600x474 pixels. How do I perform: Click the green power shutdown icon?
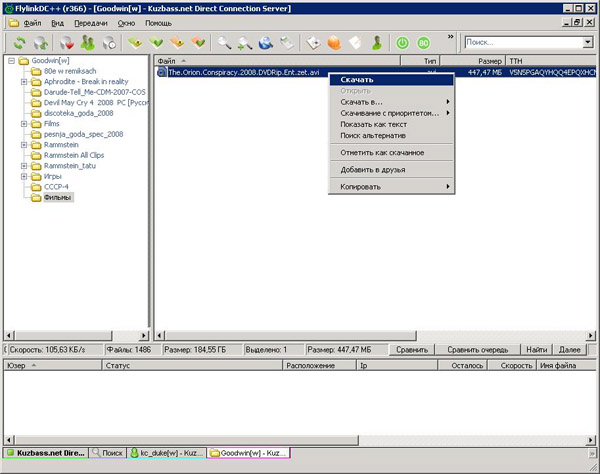(402, 43)
